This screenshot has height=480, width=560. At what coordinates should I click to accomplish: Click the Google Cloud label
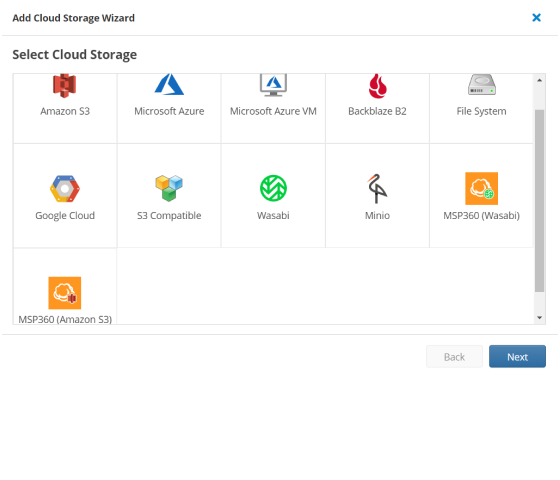(65, 216)
